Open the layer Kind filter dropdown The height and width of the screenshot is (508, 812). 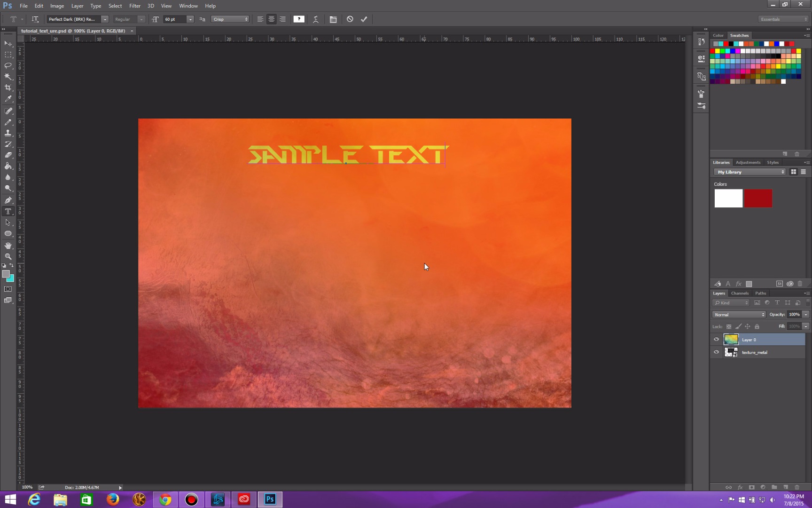(731, 303)
